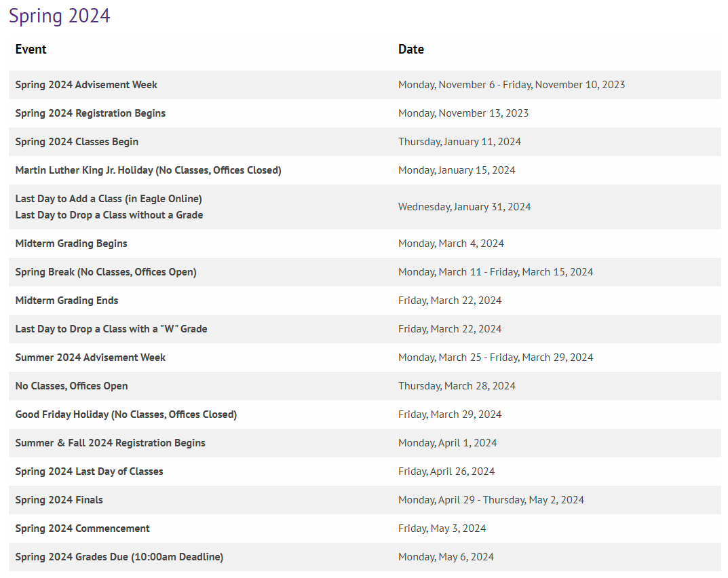
Task: Click the Event column header
Action: pos(31,49)
